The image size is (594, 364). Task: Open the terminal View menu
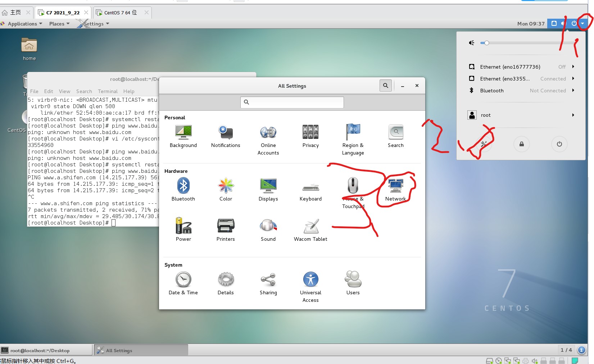[65, 91]
